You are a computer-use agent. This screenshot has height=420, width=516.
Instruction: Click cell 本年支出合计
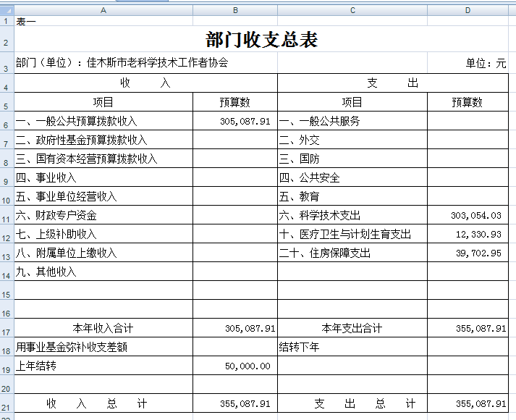tap(352, 328)
